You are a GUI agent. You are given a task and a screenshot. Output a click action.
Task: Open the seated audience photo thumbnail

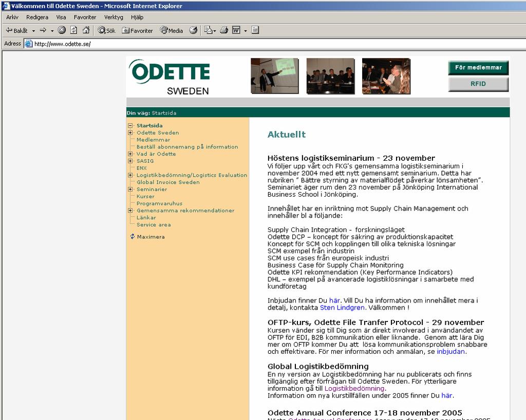(330, 76)
